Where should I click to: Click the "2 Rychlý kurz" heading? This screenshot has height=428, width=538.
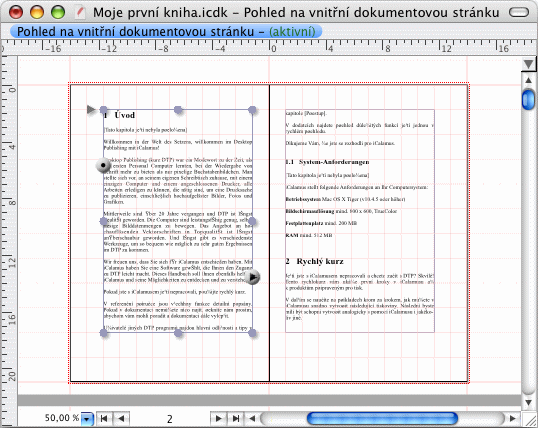point(315,261)
